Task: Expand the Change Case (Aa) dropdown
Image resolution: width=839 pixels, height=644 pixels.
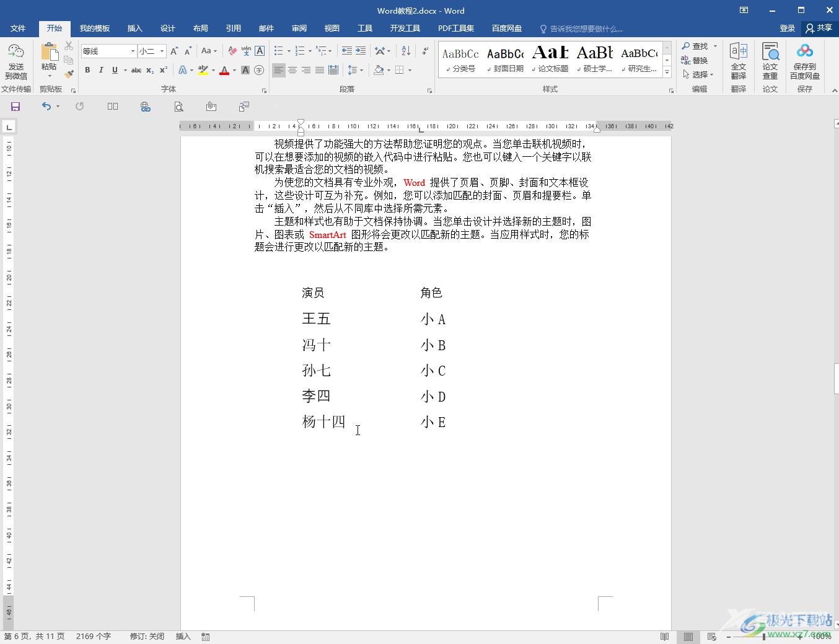Action: (216, 51)
